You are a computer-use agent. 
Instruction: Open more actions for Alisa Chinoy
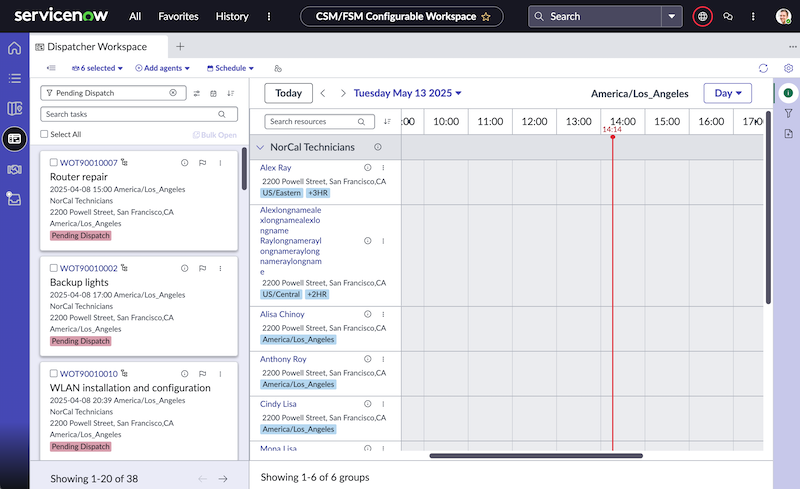click(x=383, y=314)
